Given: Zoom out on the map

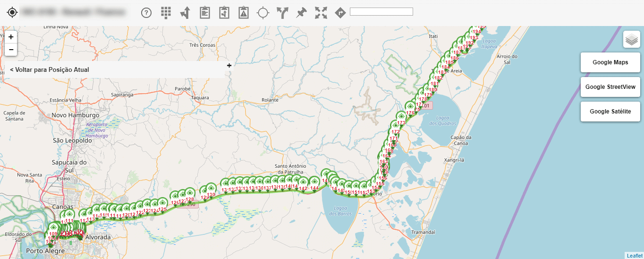Looking at the screenshot, I should point(11,50).
